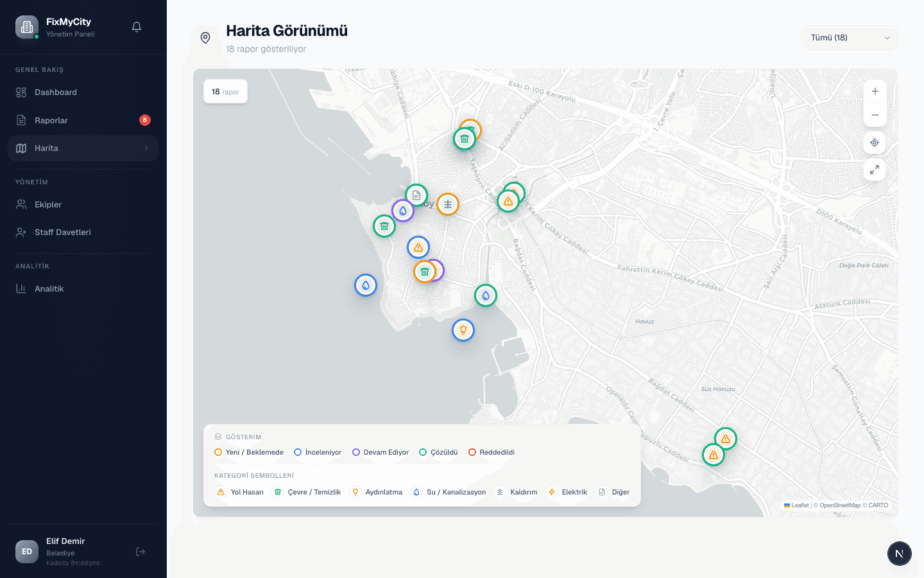The image size is (924, 578).
Task: Click the red 8 badge on Raporlar
Action: [145, 120]
